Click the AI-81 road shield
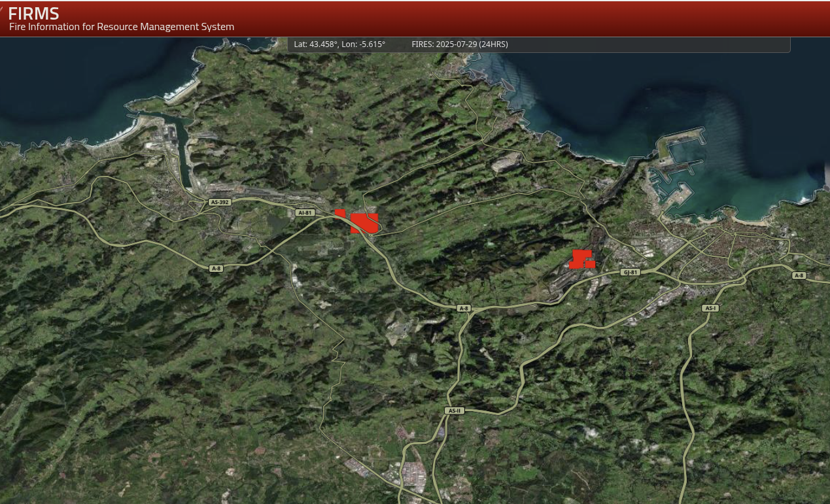Viewport: 830px width, 504px height. (305, 212)
